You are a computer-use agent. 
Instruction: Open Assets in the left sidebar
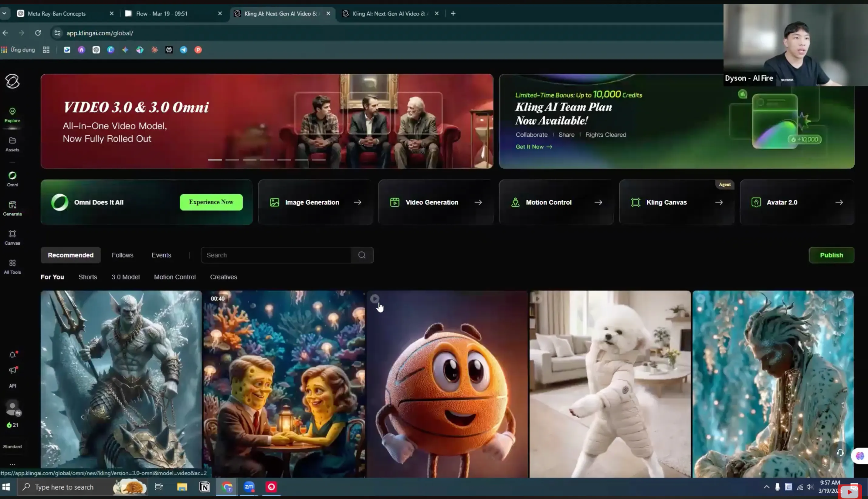pyautogui.click(x=12, y=144)
